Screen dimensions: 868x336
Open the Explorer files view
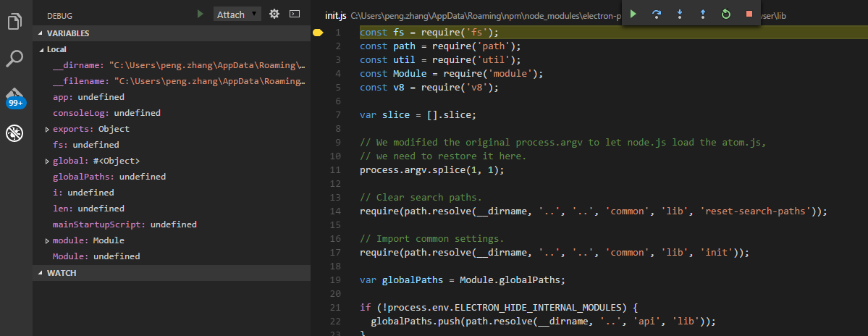tap(15, 22)
